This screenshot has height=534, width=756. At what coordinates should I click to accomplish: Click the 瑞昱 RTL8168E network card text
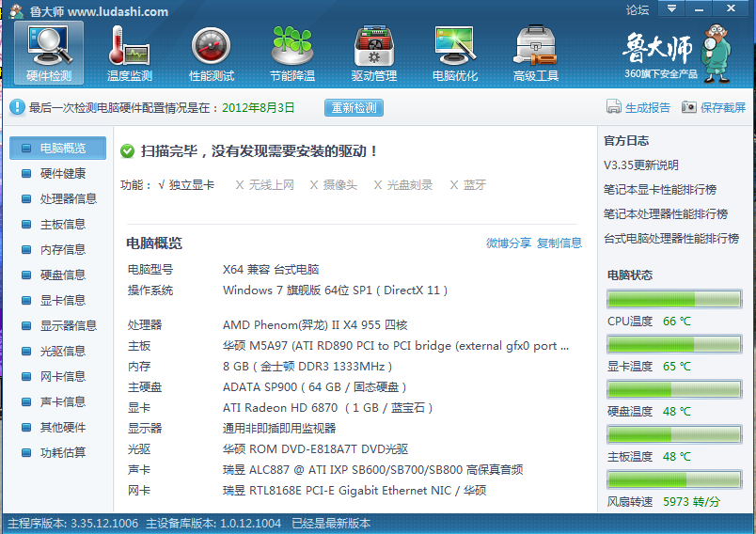click(354, 491)
